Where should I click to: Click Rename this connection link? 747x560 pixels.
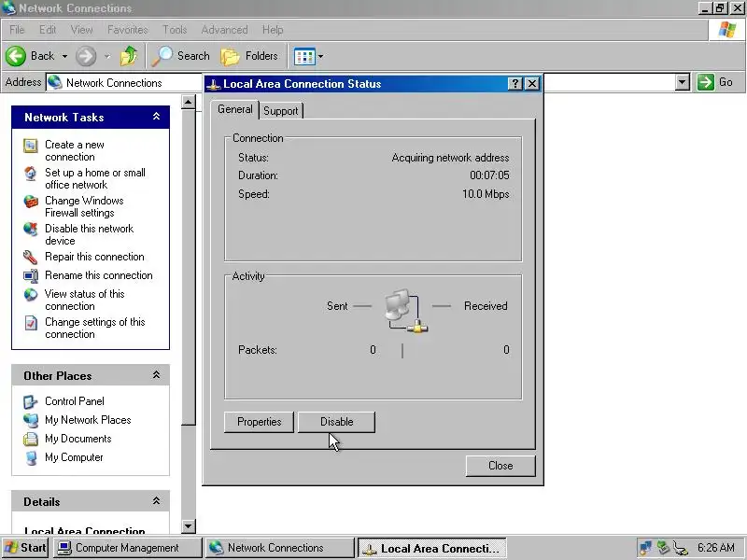coord(99,275)
